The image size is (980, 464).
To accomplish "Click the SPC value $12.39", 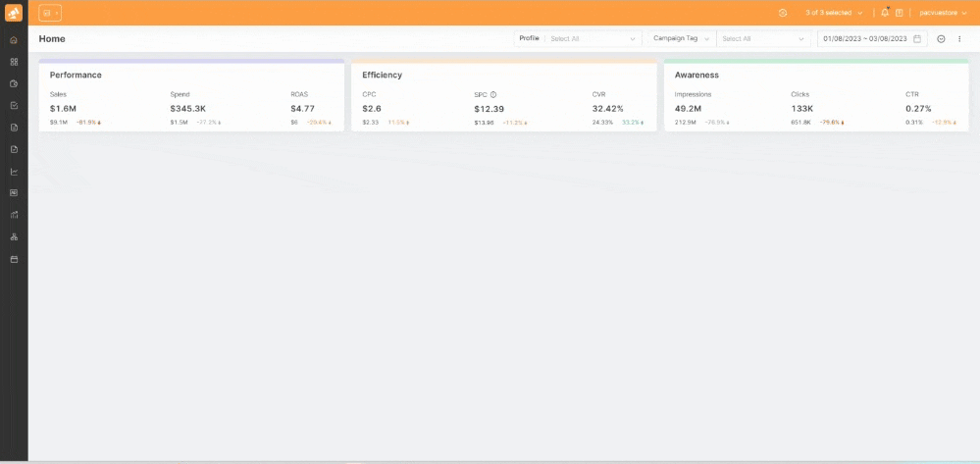I will pyautogui.click(x=489, y=108).
